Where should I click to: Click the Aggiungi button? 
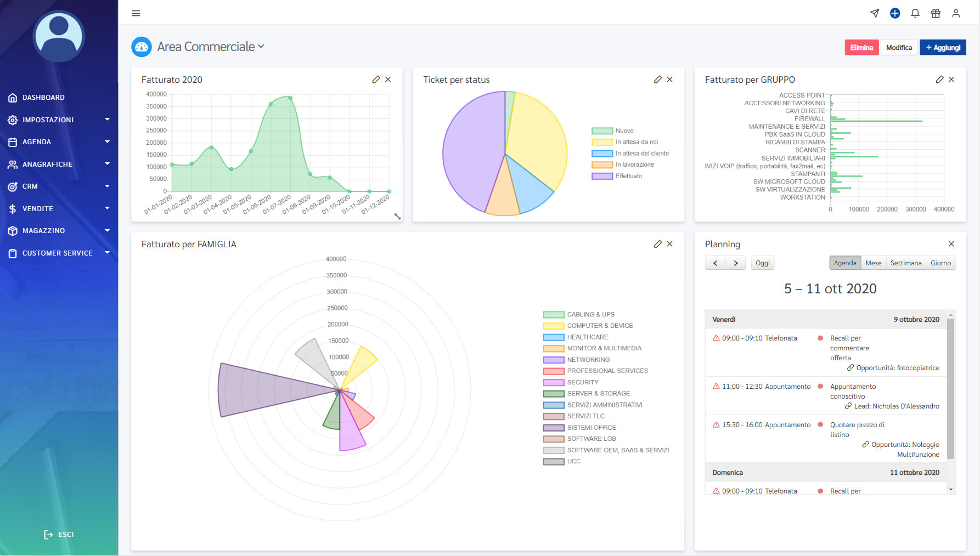point(943,48)
